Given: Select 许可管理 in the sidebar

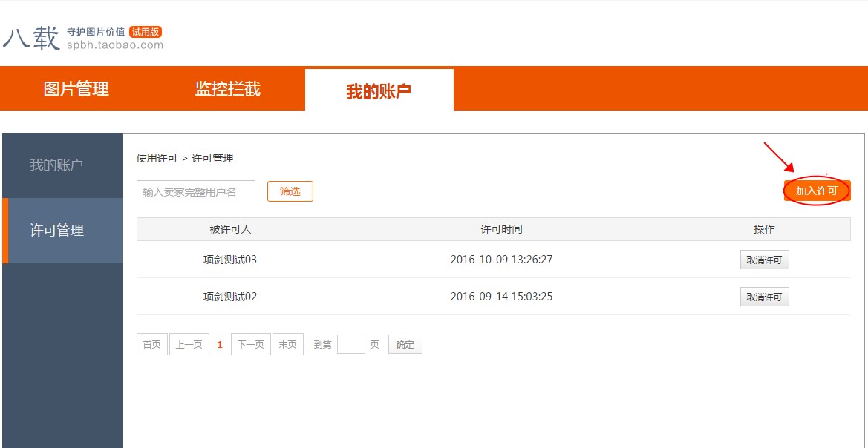Looking at the screenshot, I should (62, 230).
